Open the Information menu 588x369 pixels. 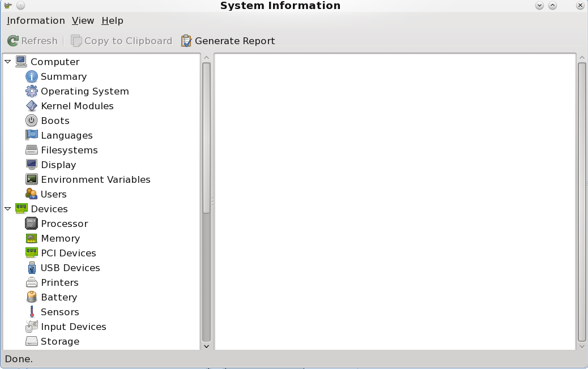coord(36,20)
